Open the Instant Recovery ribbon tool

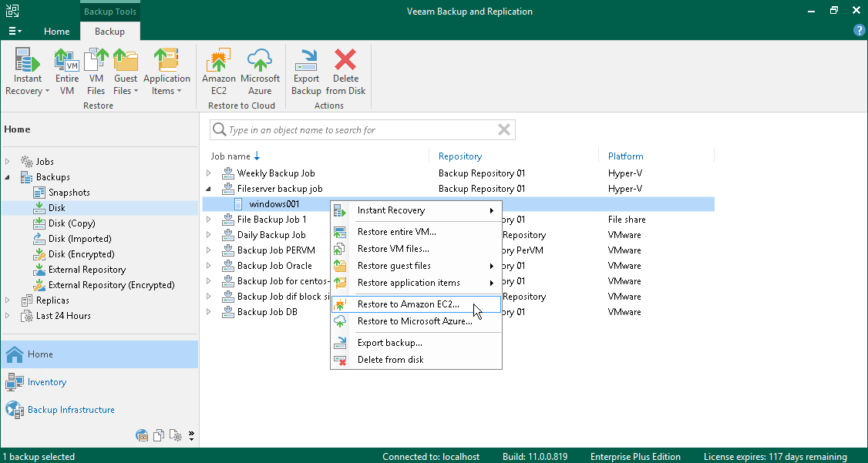click(x=27, y=72)
